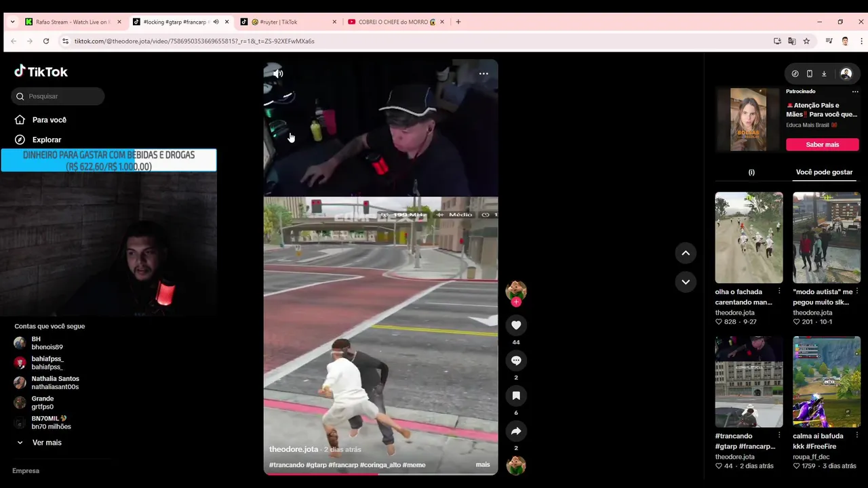The image size is (868, 488).
Task: Click the install app icon in address bar
Action: [777, 41]
